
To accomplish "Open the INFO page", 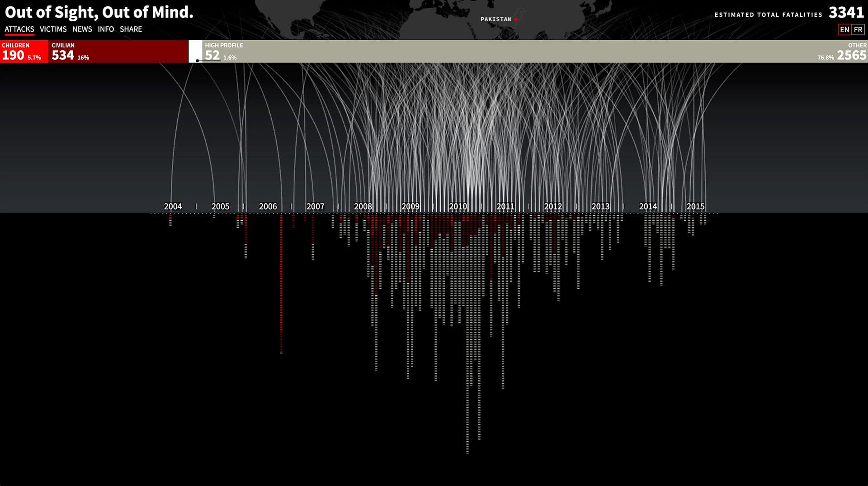I will 106,29.
